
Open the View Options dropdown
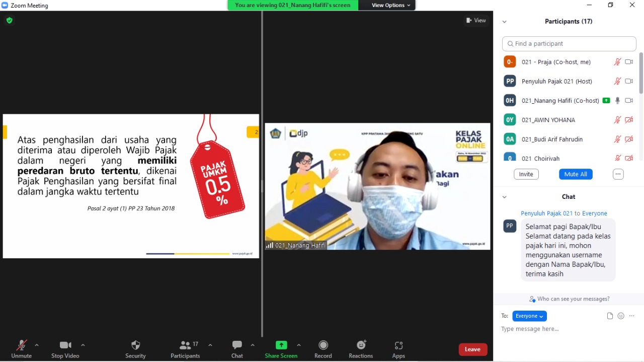coord(391,5)
